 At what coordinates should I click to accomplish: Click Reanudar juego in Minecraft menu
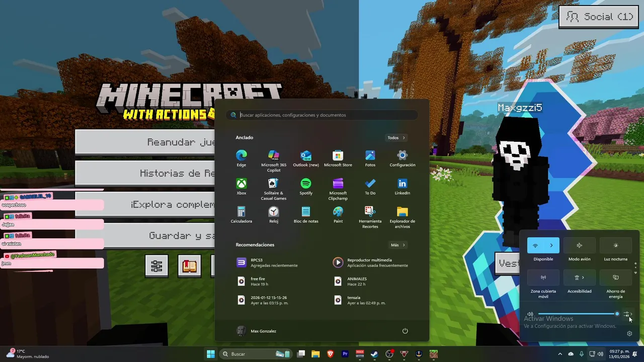145,142
